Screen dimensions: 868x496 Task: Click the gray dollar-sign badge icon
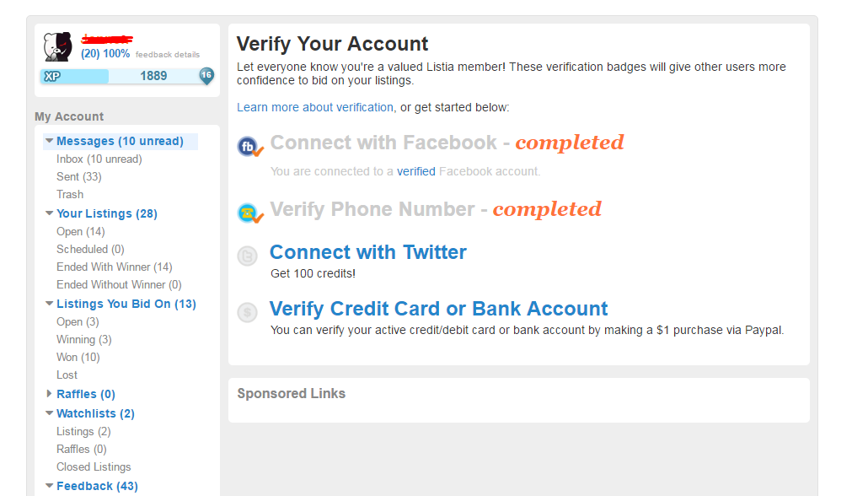click(x=248, y=313)
